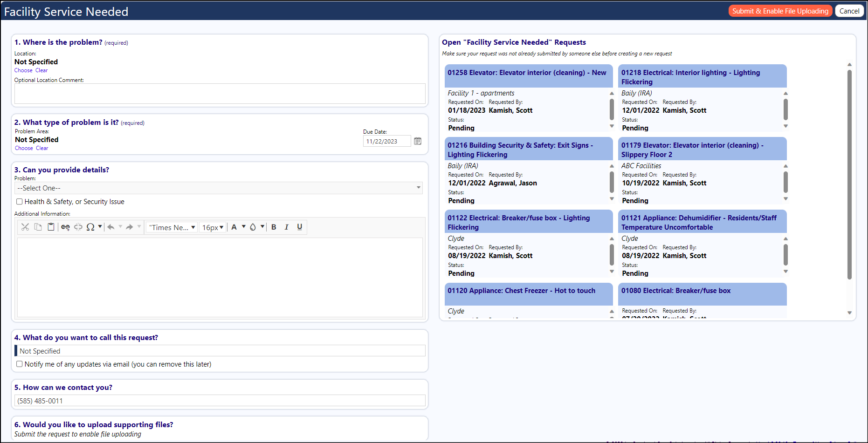868x443 pixels.
Task: Open the Problem 'Select One' dropdown
Action: (219, 188)
